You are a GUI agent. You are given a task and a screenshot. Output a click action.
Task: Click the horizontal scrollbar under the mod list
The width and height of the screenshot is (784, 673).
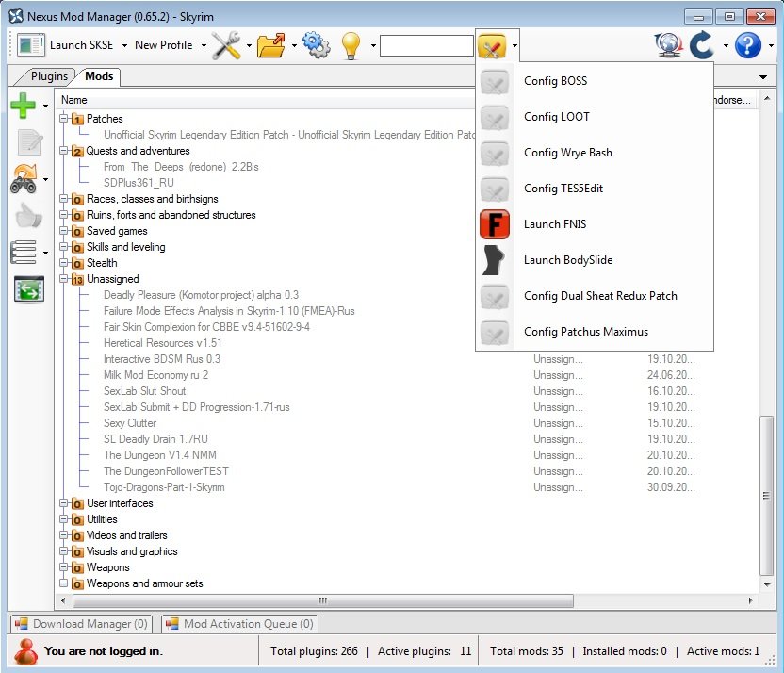(320, 600)
